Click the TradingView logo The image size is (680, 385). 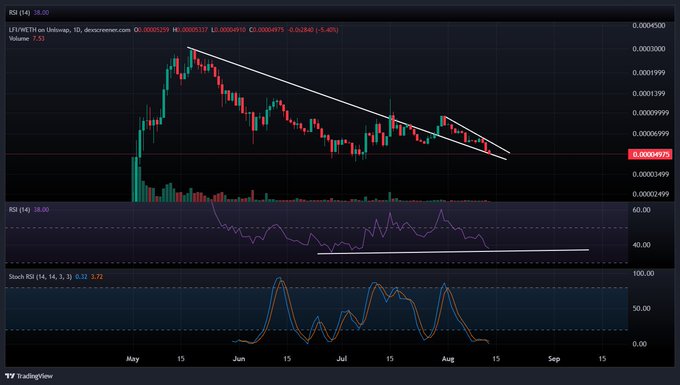(29, 376)
